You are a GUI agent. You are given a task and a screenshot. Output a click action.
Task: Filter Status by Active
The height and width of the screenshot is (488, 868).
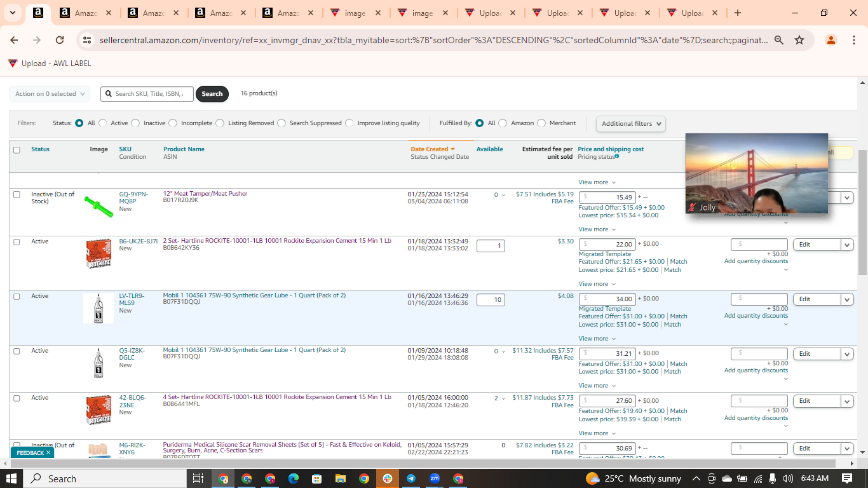[102, 123]
